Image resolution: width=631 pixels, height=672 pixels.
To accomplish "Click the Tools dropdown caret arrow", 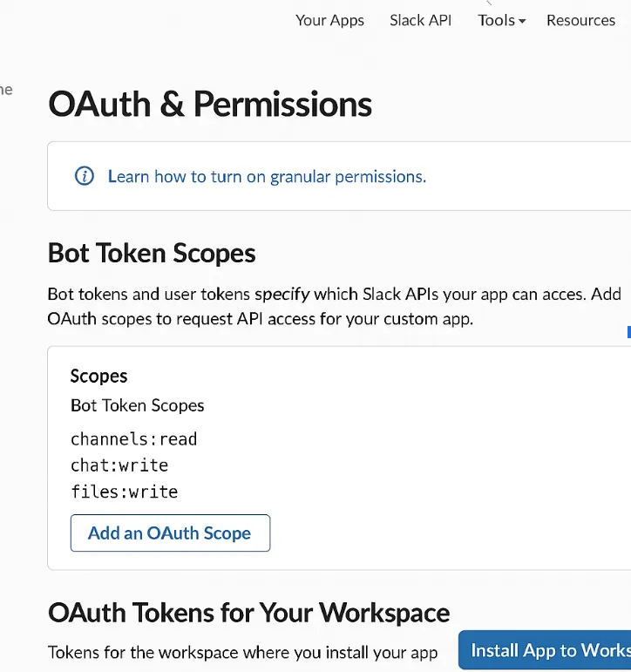I will click(x=522, y=21).
